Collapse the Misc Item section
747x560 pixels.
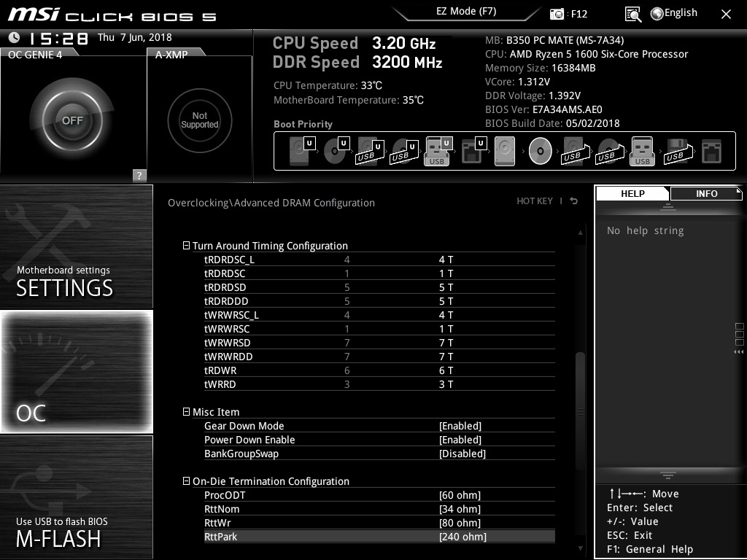click(186, 411)
